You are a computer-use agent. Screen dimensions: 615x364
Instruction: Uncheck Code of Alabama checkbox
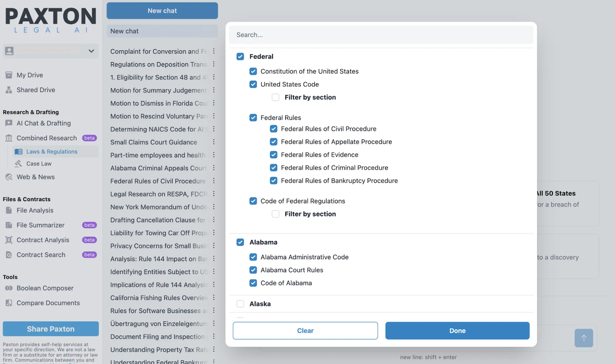tap(253, 283)
